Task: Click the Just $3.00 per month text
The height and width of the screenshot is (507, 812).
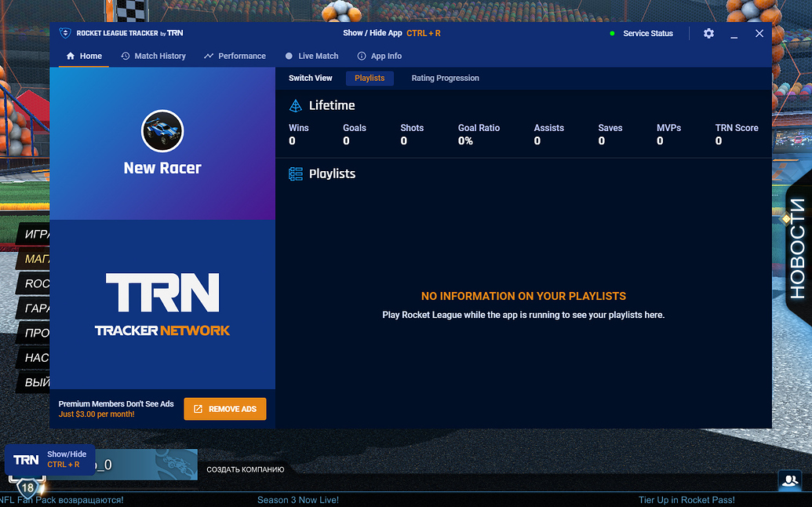Action: tap(96, 414)
